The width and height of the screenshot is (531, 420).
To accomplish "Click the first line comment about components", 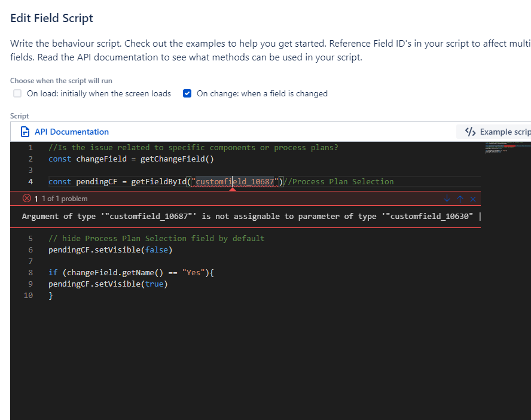I will 193,148.
